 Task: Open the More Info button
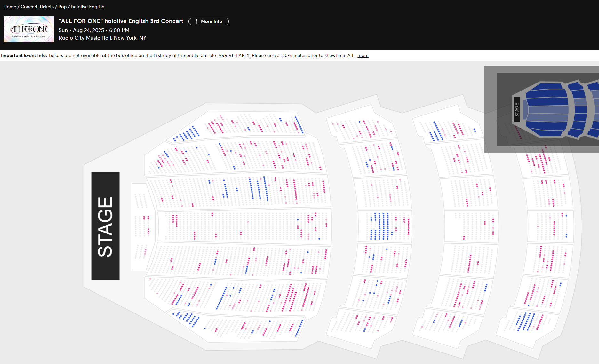point(208,21)
